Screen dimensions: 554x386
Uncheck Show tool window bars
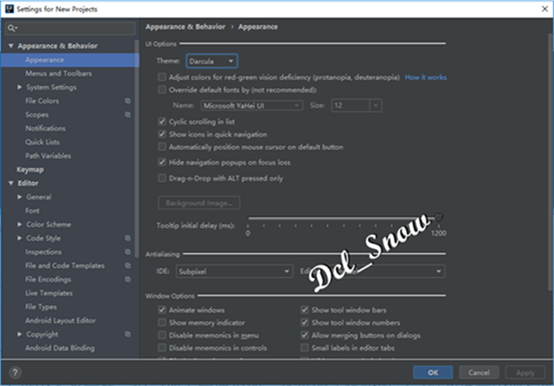click(x=305, y=310)
